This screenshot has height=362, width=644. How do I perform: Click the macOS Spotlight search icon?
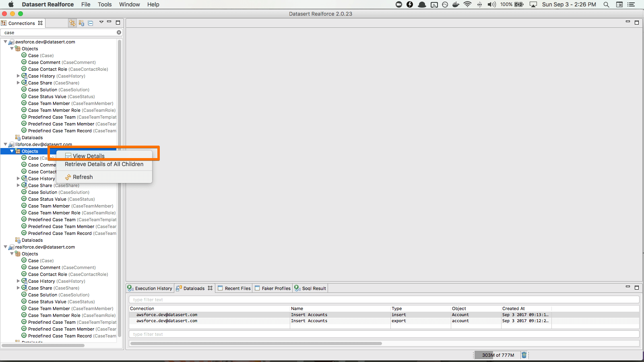point(606,4)
